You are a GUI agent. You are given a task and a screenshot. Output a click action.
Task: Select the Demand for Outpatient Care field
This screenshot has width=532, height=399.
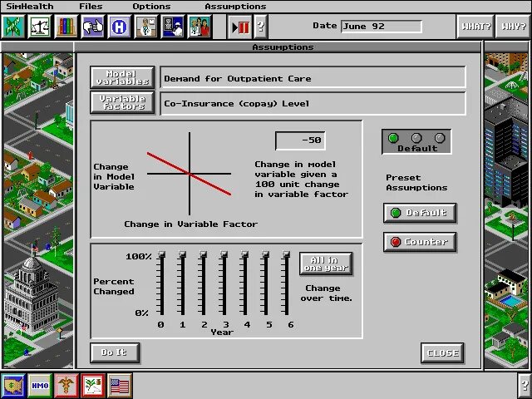click(x=313, y=77)
